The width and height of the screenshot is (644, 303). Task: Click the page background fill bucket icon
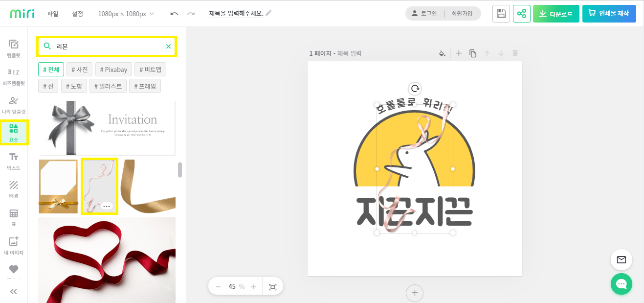(442, 53)
